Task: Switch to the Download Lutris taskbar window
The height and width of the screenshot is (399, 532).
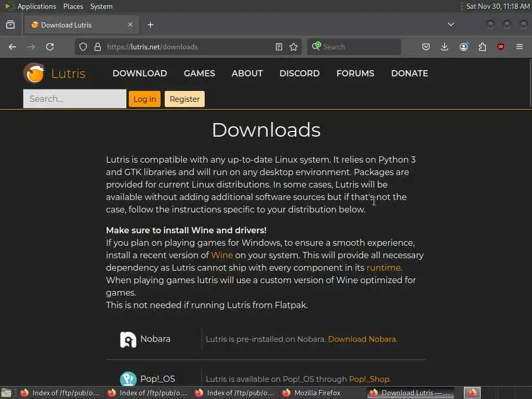Action: click(x=410, y=393)
